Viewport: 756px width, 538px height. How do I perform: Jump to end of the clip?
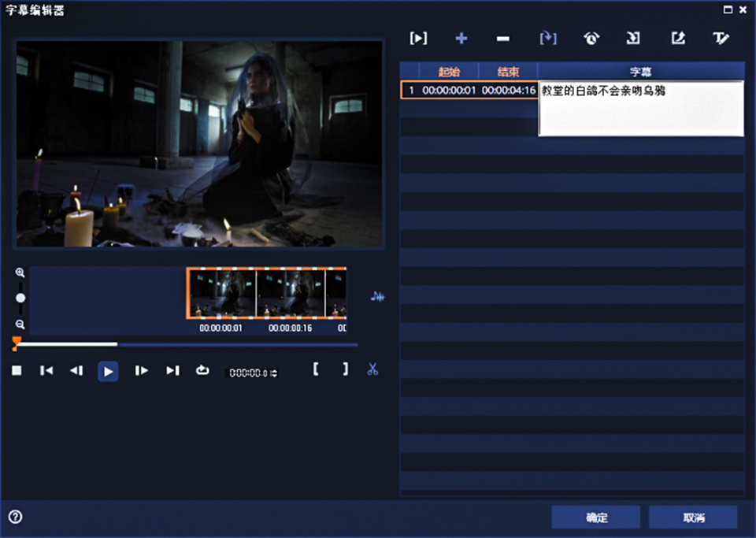tap(172, 370)
